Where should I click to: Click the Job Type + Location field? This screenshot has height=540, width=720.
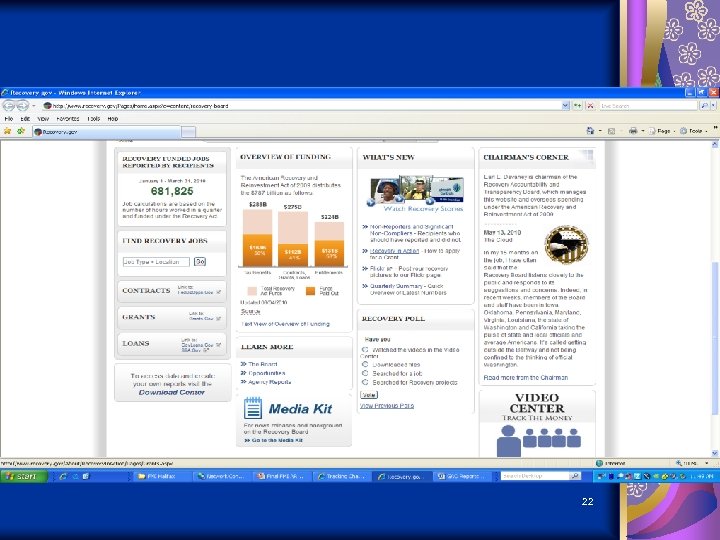[x=156, y=262]
